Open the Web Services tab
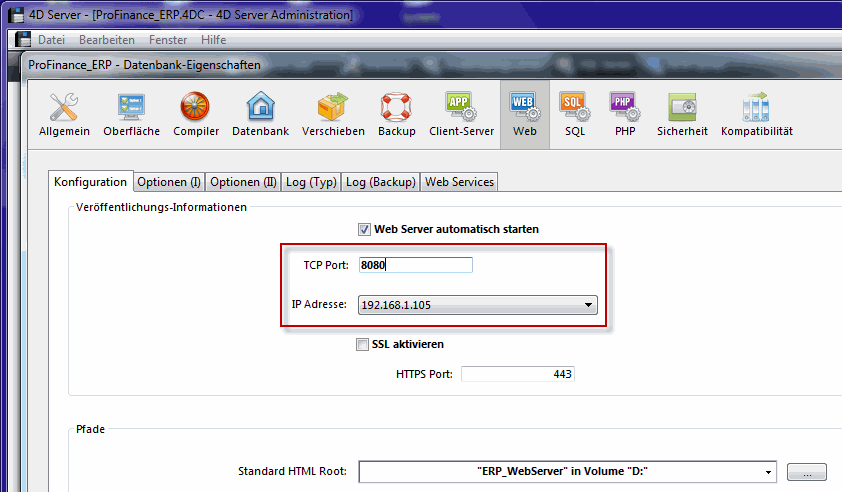 point(459,182)
